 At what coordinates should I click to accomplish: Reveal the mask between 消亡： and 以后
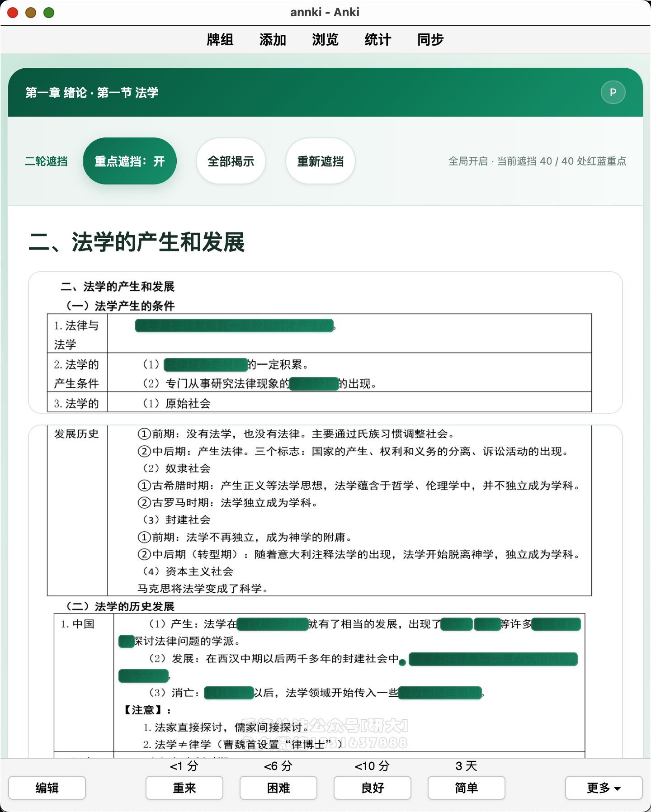pyautogui.click(x=229, y=693)
